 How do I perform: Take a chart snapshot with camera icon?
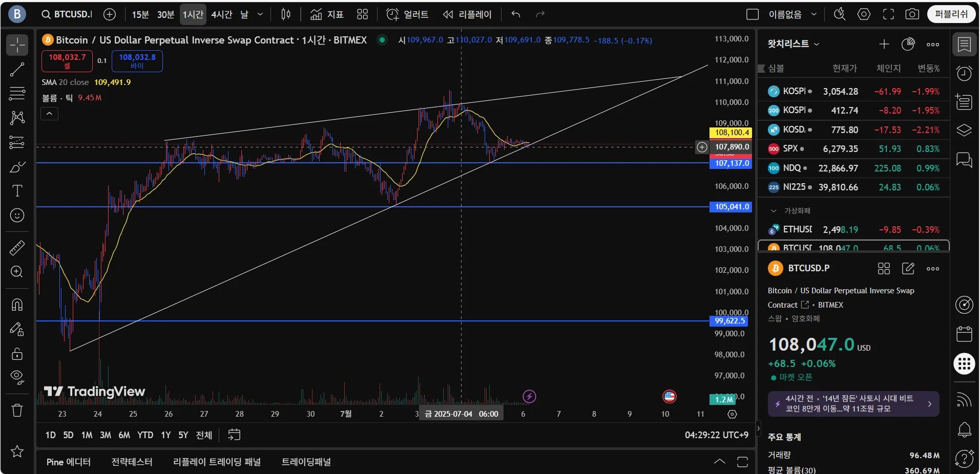pyautogui.click(x=912, y=14)
